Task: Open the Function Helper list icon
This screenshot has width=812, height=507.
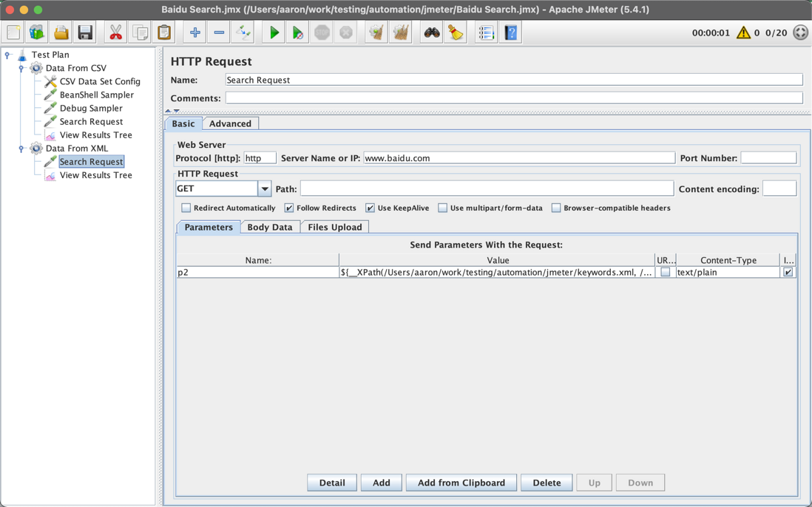Action: (487, 33)
